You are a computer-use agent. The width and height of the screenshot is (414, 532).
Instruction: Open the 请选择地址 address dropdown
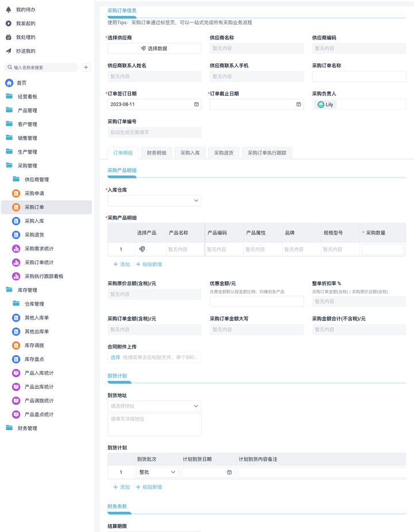196,406
